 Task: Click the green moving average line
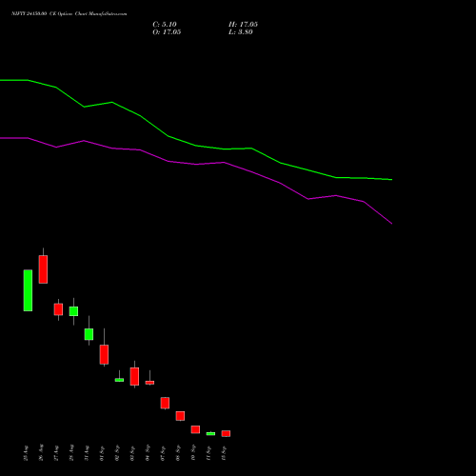(x=196, y=146)
